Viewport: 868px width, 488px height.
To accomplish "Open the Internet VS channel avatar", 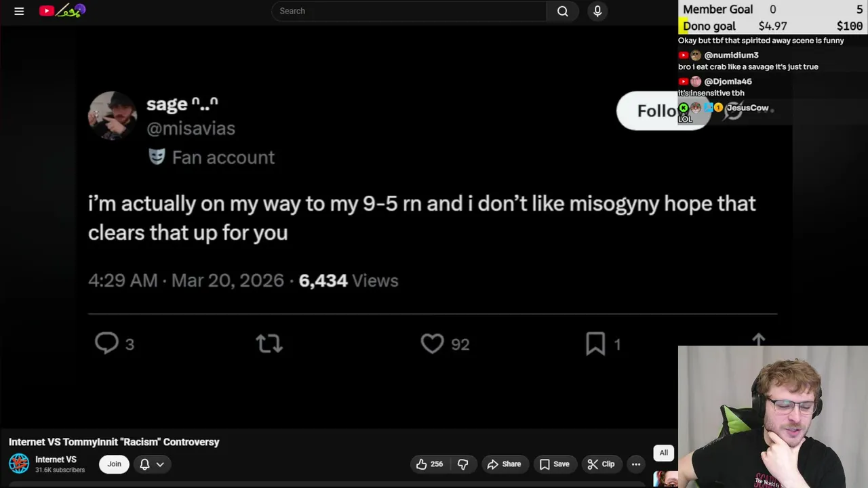I will 19,464.
